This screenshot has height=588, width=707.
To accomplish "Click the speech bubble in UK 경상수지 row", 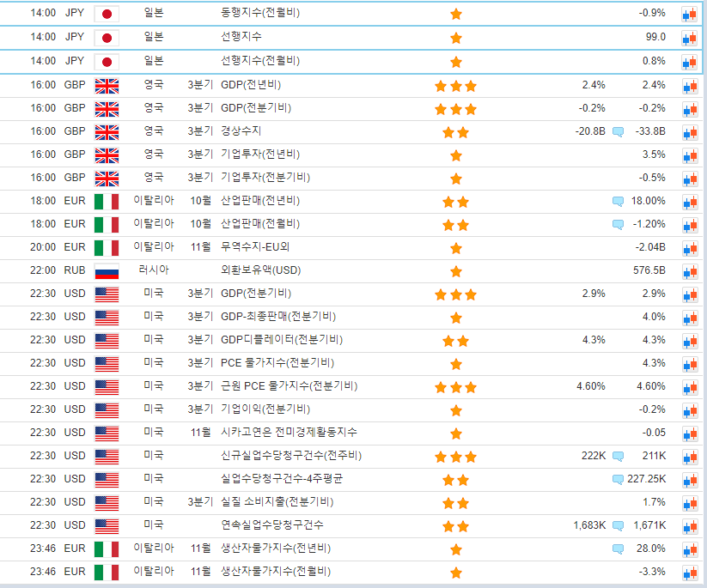I will click(618, 132).
